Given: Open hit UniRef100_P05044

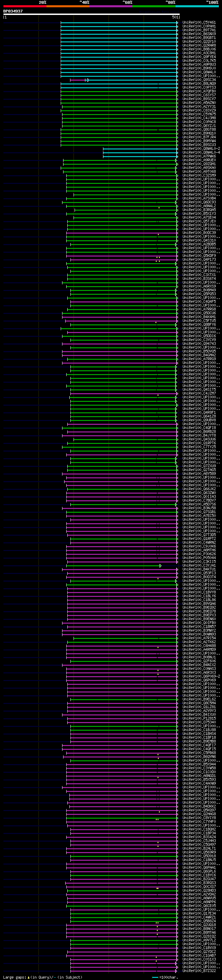Looking at the screenshot, I should pyautogui.click(x=199, y=558).
